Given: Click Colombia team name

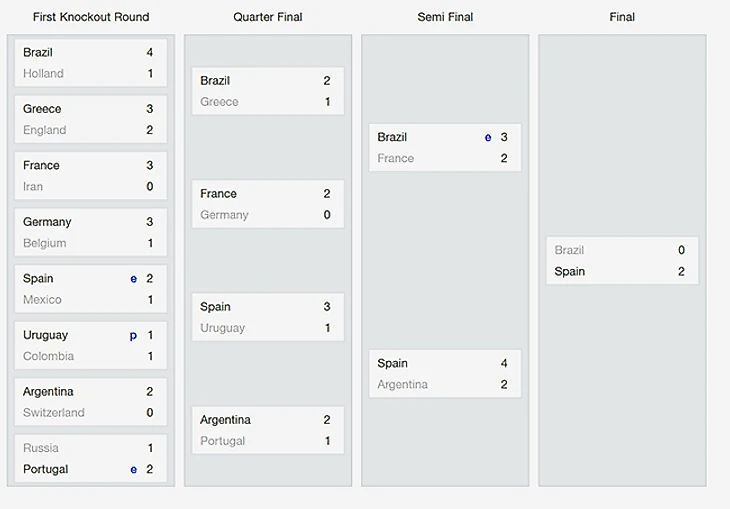Looking at the screenshot, I should point(48,356).
